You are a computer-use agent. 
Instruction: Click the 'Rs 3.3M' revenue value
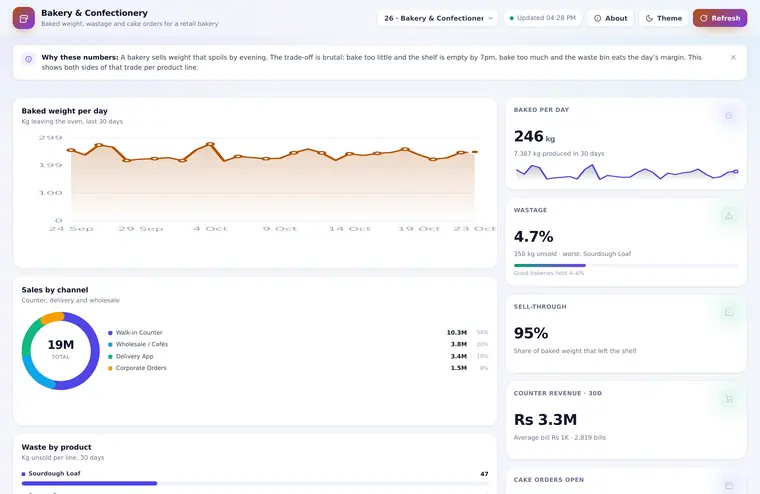coord(545,419)
